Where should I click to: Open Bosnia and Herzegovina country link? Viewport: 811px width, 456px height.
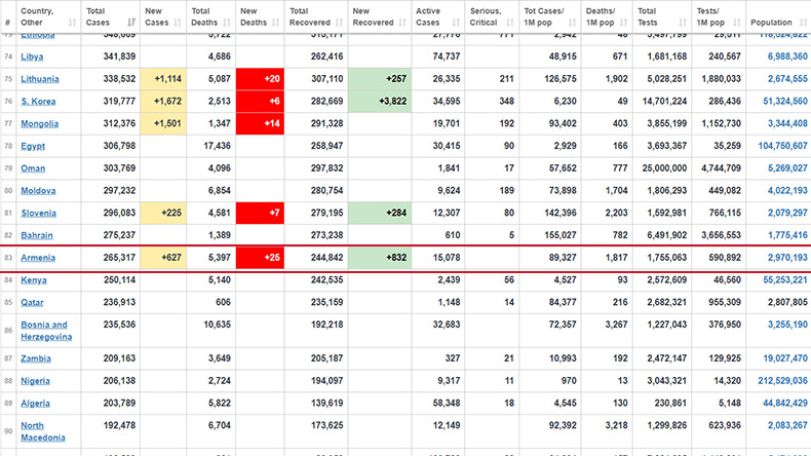pos(46,331)
